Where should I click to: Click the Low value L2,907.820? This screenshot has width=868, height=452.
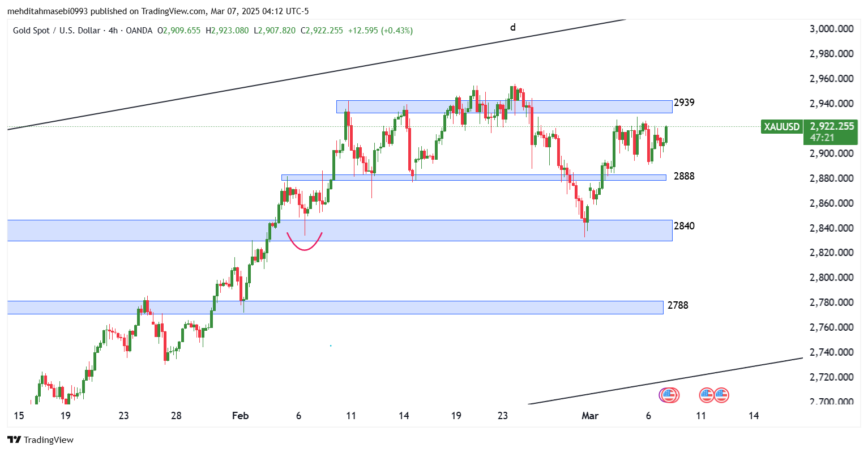pyautogui.click(x=275, y=31)
